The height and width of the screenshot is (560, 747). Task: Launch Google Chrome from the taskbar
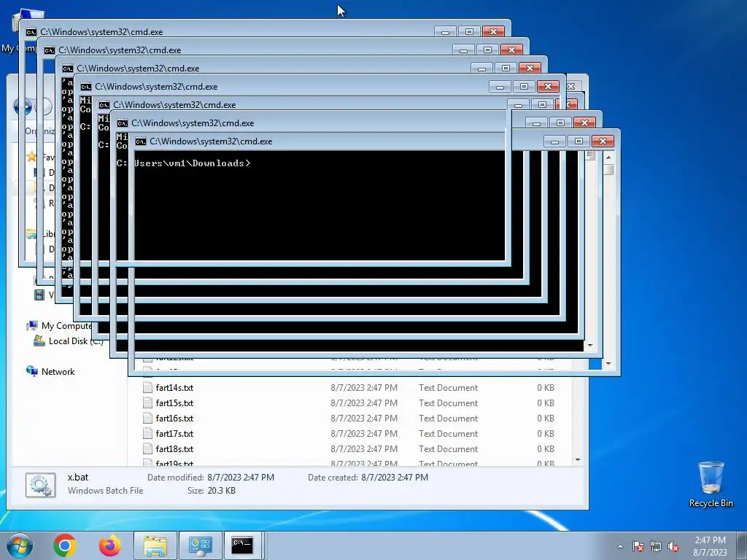65,545
